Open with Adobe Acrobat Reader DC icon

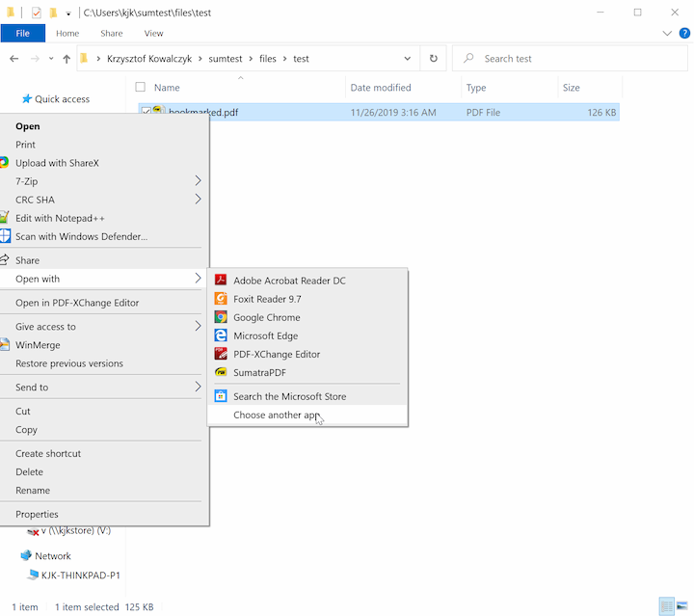[220, 281]
